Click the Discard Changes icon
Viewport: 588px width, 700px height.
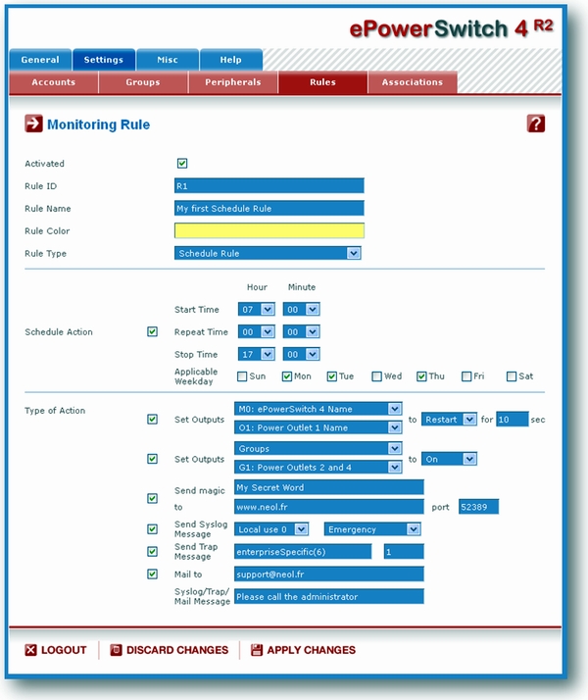[x=116, y=650]
